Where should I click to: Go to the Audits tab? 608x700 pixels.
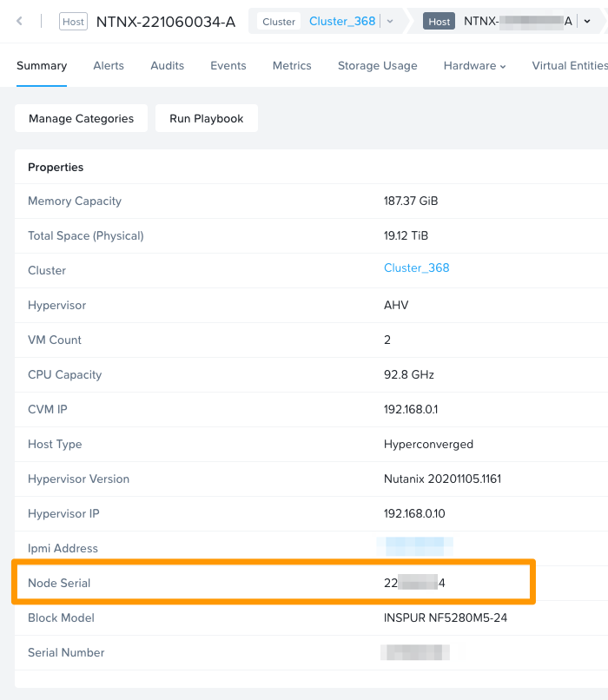[x=167, y=66]
